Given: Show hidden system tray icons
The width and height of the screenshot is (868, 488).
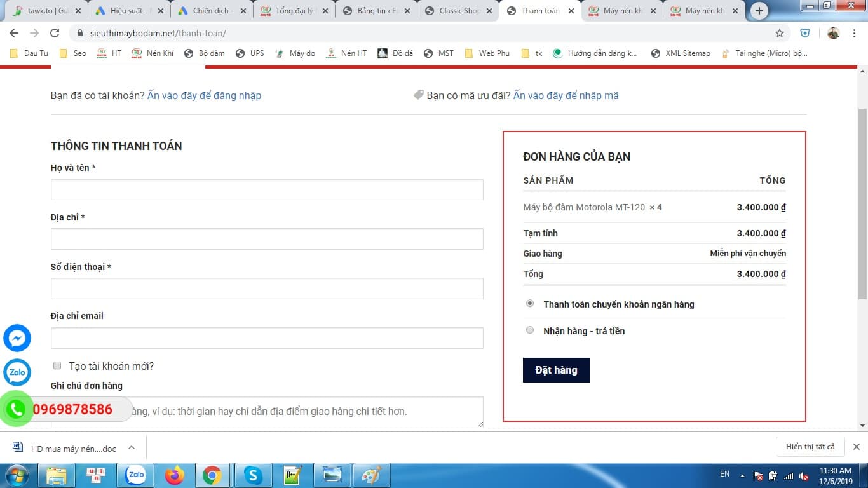Looking at the screenshot, I should pos(742,475).
